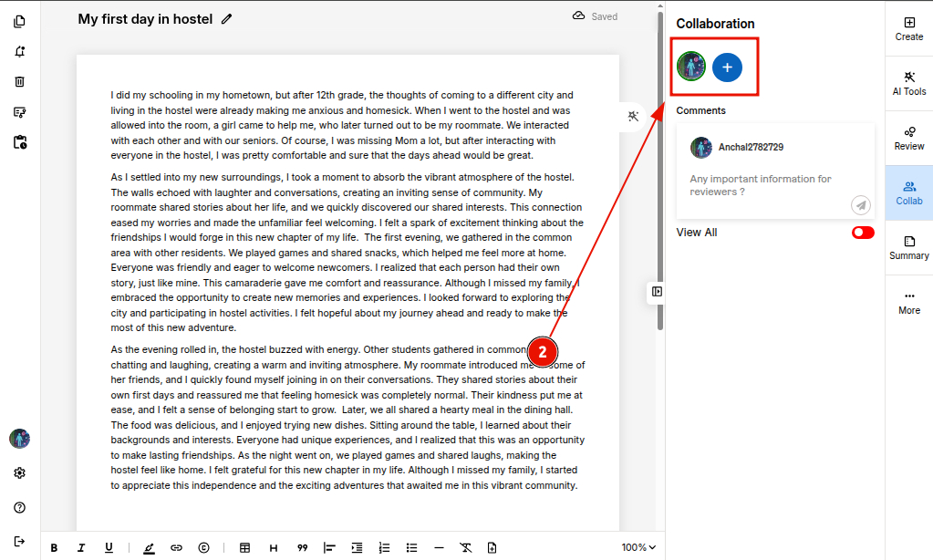The height and width of the screenshot is (560, 933).
Task: Open the AI Tools tab
Action: click(x=908, y=83)
